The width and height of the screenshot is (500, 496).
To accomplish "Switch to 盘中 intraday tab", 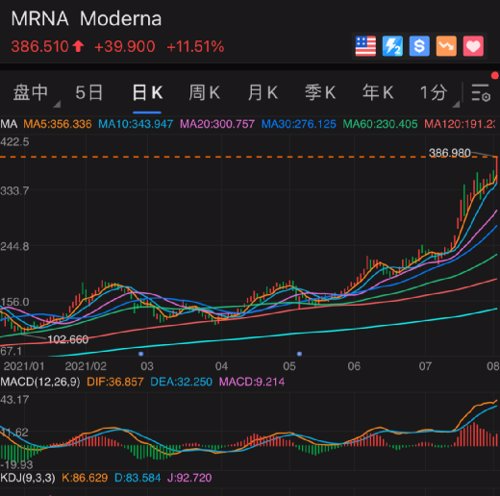I will [30, 93].
